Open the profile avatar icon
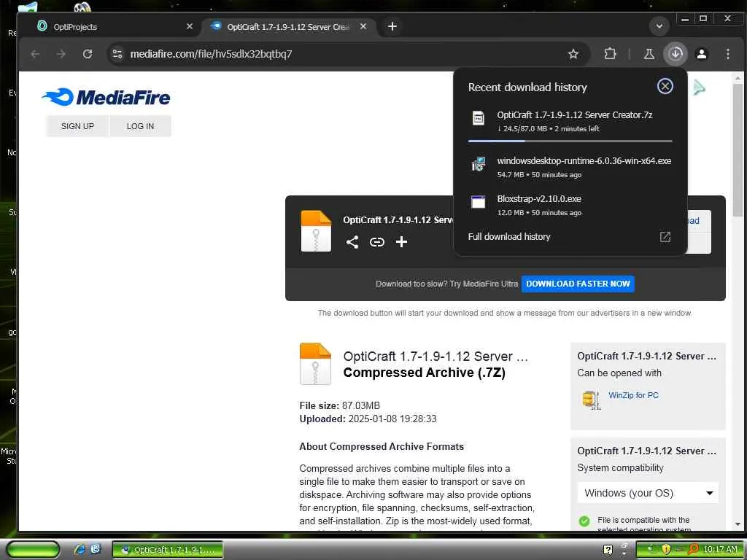747x560 pixels. coord(702,54)
